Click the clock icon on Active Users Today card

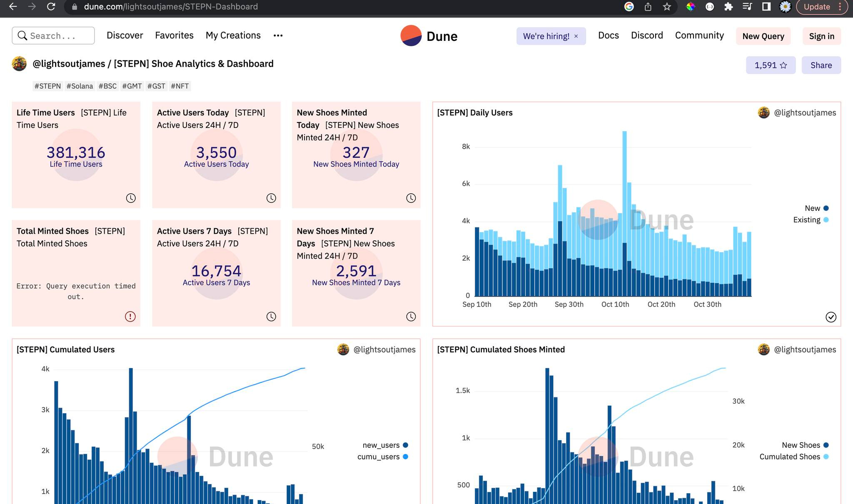[271, 198]
